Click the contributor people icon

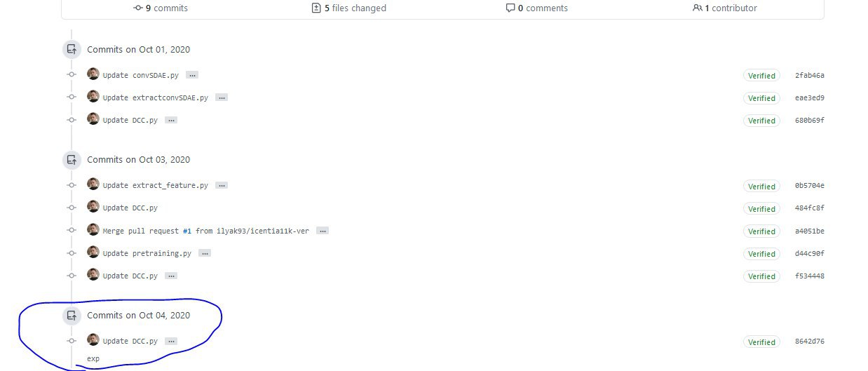697,8
